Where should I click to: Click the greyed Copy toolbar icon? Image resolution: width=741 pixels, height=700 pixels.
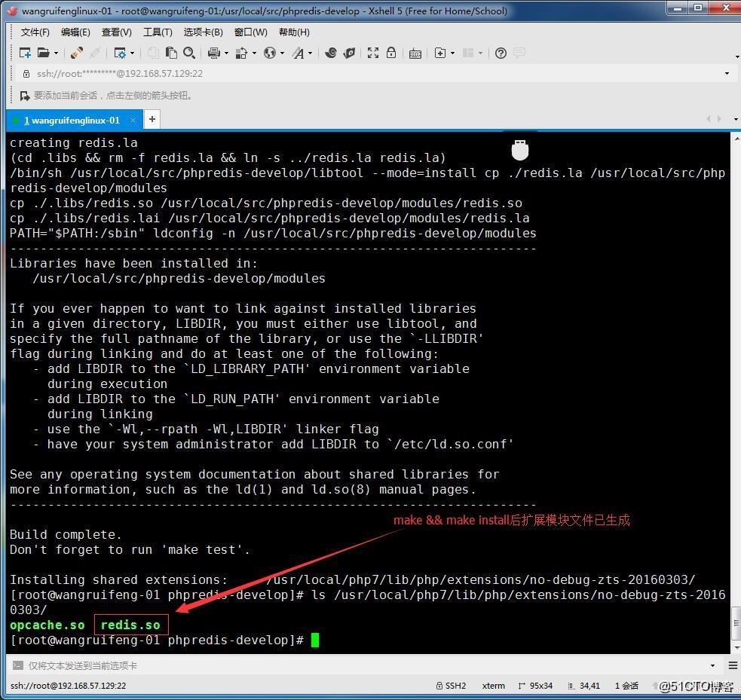point(152,53)
